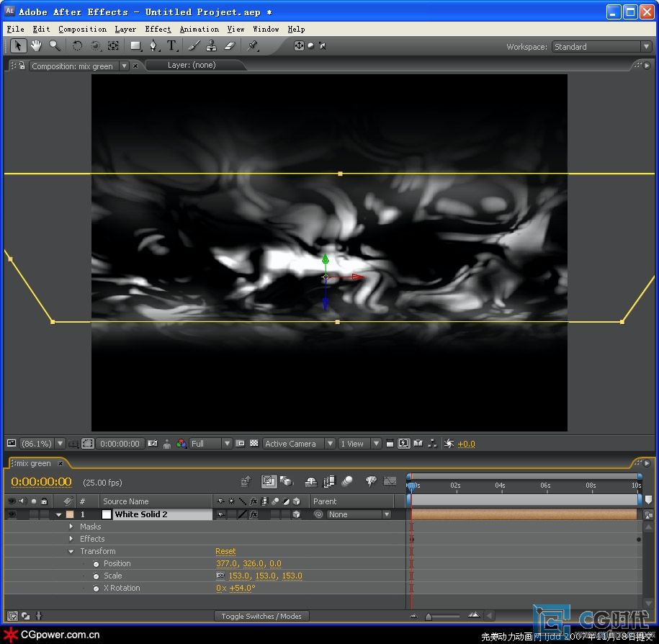Viewport: 659px width, 644px height.
Task: Select the Hand tool
Action: coord(36,45)
